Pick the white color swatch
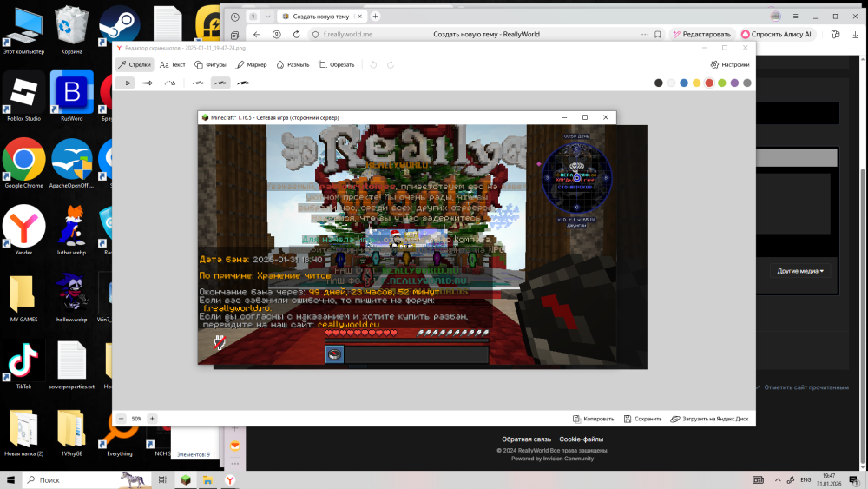The image size is (868, 489). tap(671, 83)
